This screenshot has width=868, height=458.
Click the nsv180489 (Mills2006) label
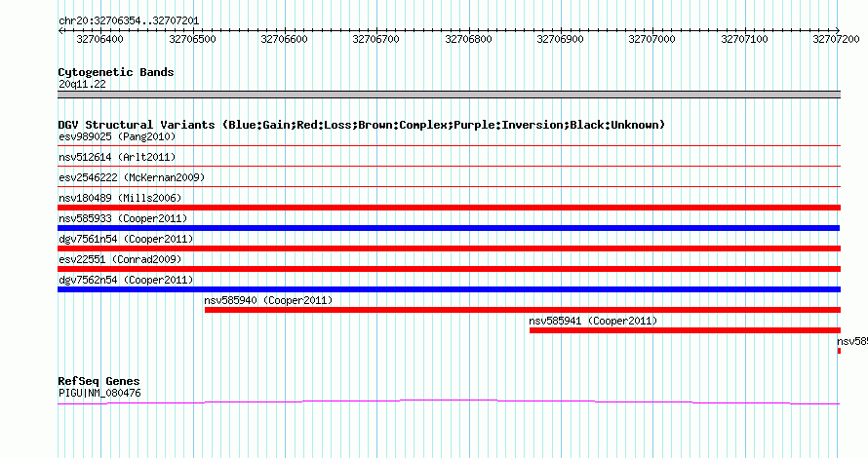(x=120, y=198)
